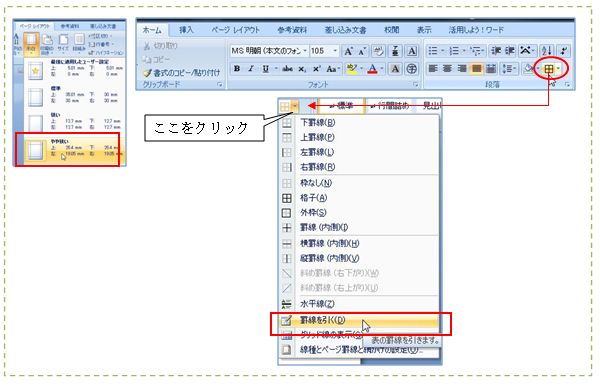This screenshot has width=600, height=385.
Task: Open the main ribbon's 校閲 tab
Action: coord(391,30)
